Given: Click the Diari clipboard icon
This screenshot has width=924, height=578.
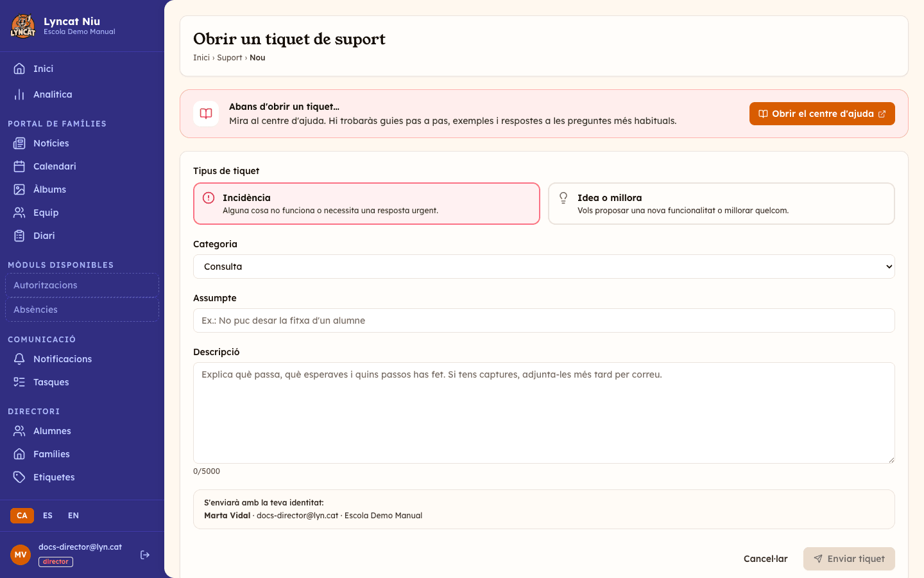Looking at the screenshot, I should click(19, 236).
